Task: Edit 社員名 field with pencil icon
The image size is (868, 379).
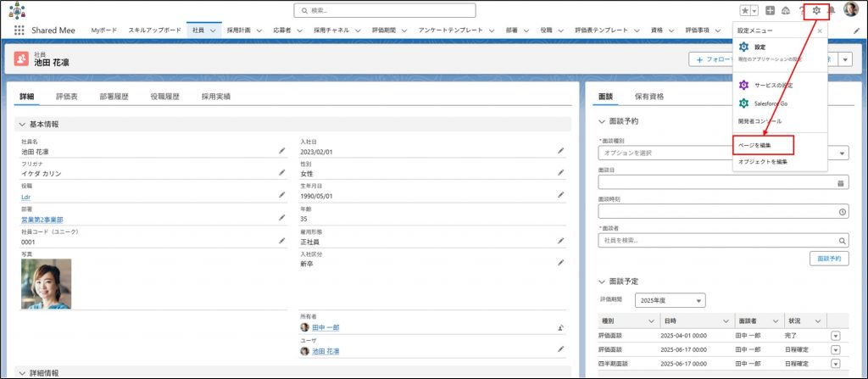Action: [x=282, y=151]
